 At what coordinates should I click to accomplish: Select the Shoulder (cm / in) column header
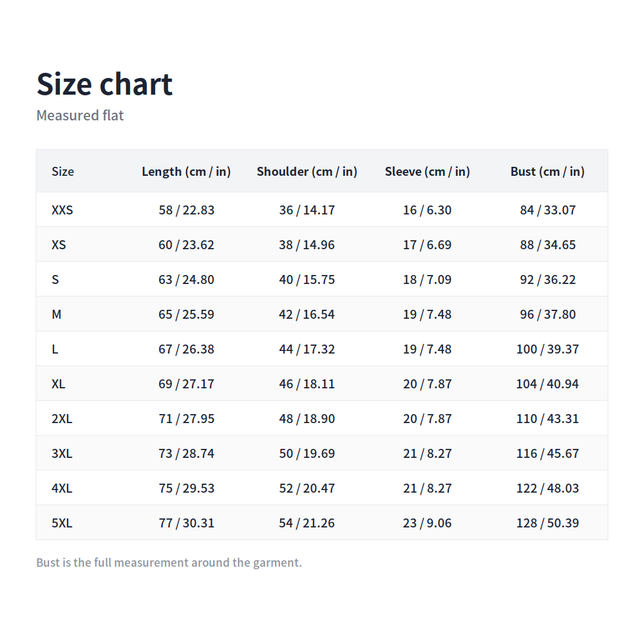307,171
